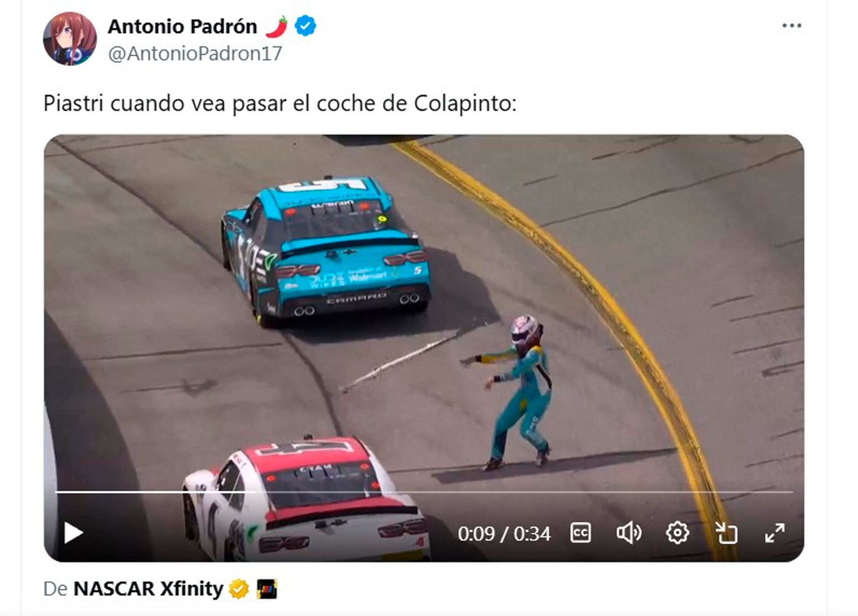Screen dimensions: 858x616
Task: Click the blue verified badge
Action: pos(306,26)
